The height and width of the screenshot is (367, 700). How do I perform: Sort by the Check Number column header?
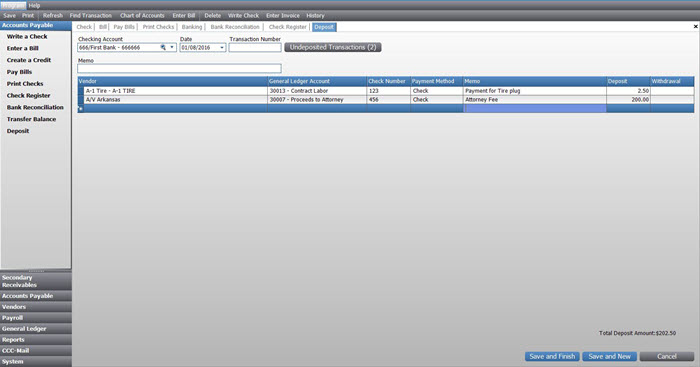pyautogui.click(x=388, y=81)
